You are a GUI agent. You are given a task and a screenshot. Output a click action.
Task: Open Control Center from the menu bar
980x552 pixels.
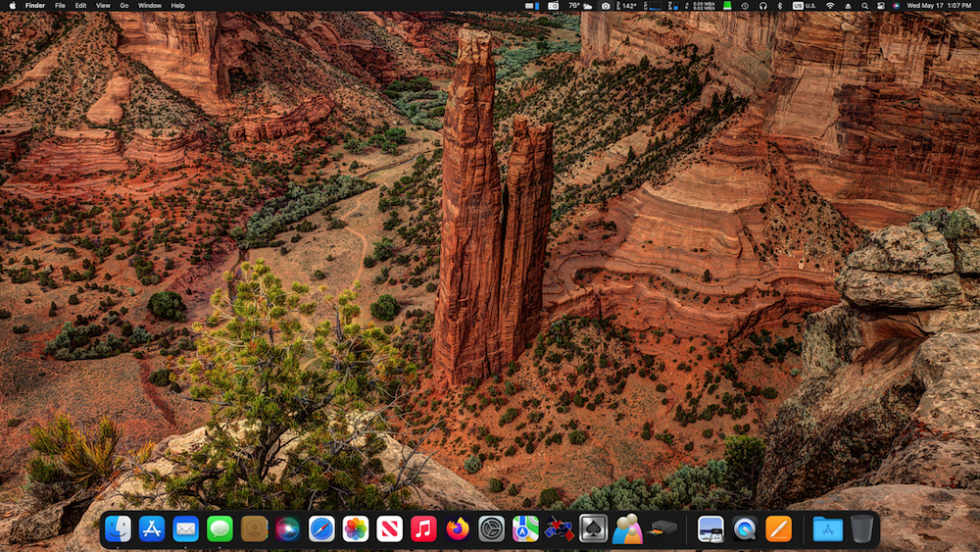point(881,6)
